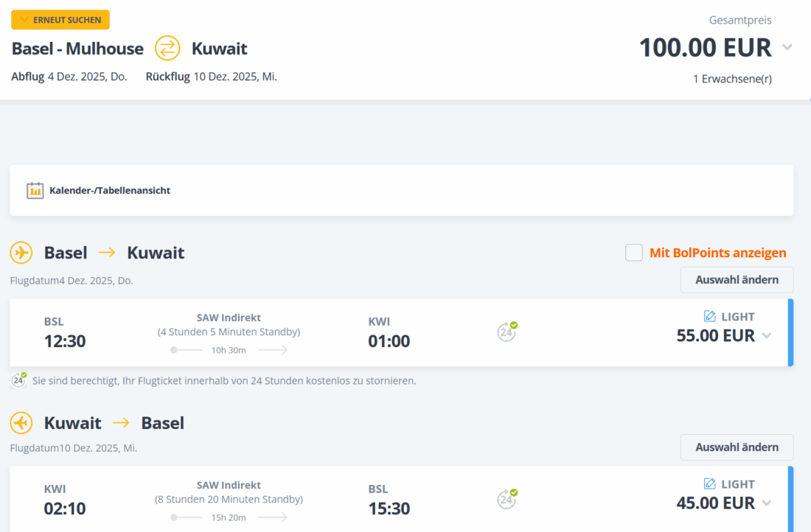This screenshot has width=811, height=532.
Task: Click the Mit BolPoints anzeigen label
Action: (717, 253)
